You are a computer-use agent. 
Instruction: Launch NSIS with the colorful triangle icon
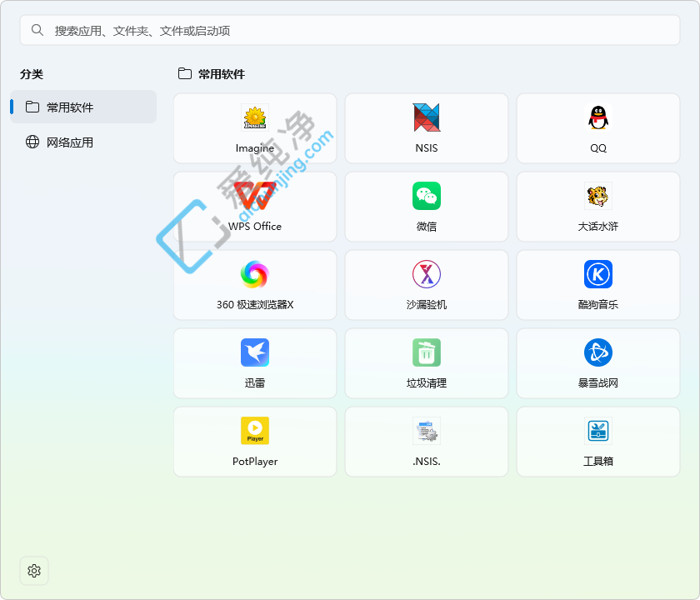427,117
